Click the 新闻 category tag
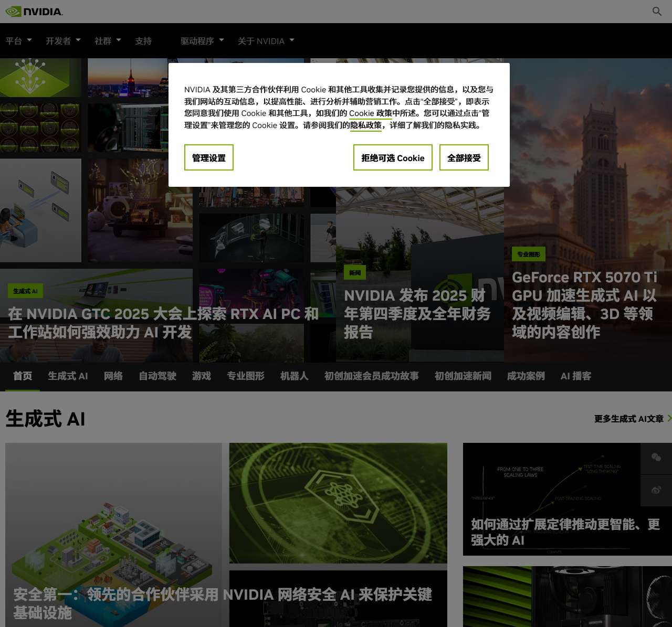The image size is (672, 627). click(x=355, y=273)
